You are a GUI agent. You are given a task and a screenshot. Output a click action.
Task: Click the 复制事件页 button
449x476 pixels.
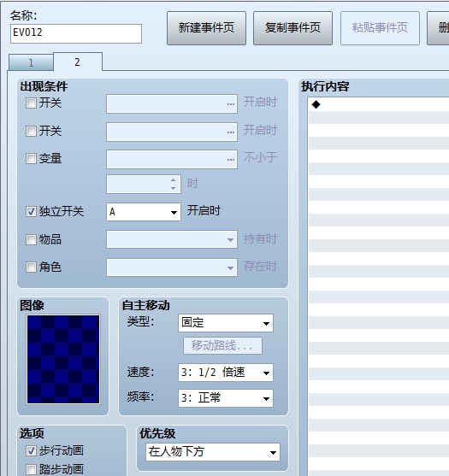pyautogui.click(x=292, y=28)
